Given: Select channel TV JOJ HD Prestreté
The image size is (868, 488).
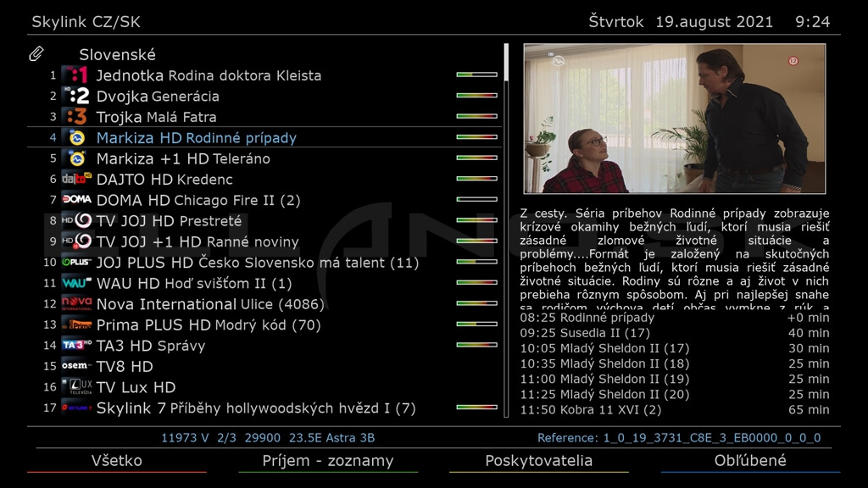Looking at the screenshot, I should click(x=264, y=221).
